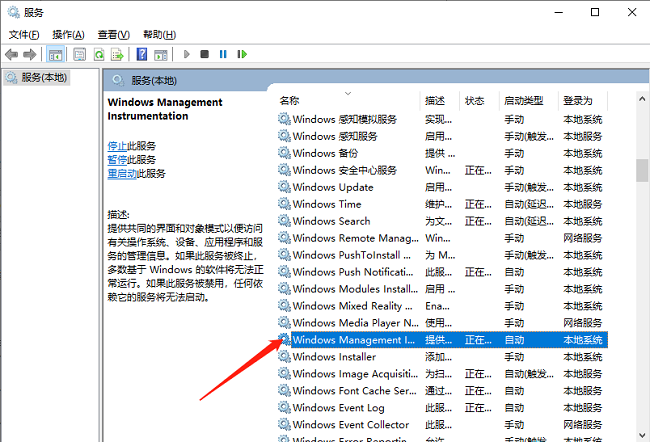This screenshot has width=650, height=442.
Task: Click the gear icon beside Windows Time
Action: pos(284,204)
